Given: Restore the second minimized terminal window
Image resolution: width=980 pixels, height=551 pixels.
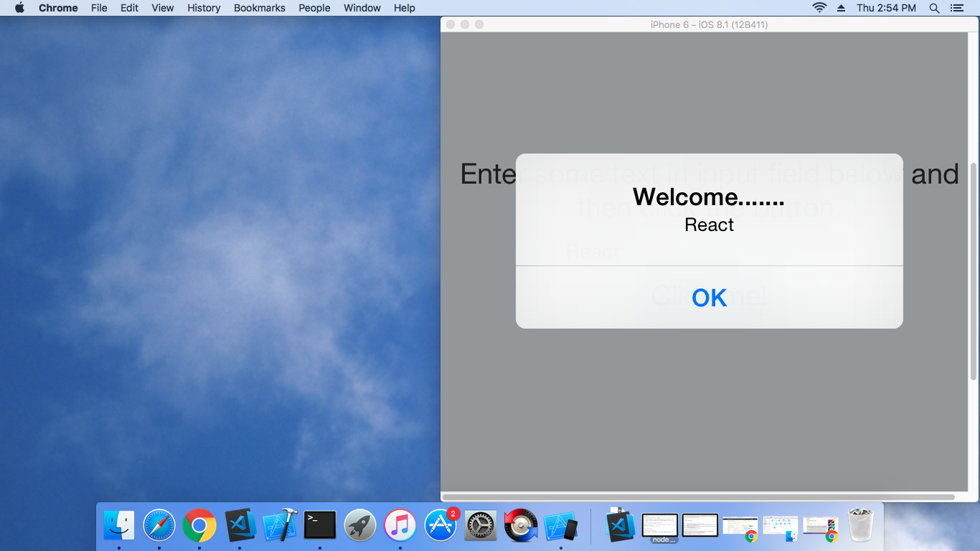Looking at the screenshot, I should (700, 525).
